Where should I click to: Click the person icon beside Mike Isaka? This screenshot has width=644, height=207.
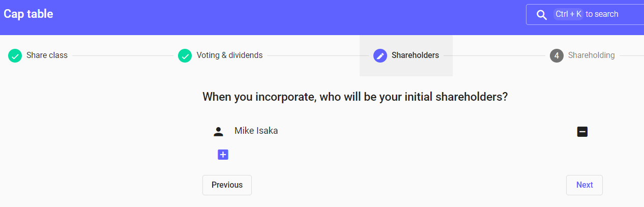coord(218,132)
